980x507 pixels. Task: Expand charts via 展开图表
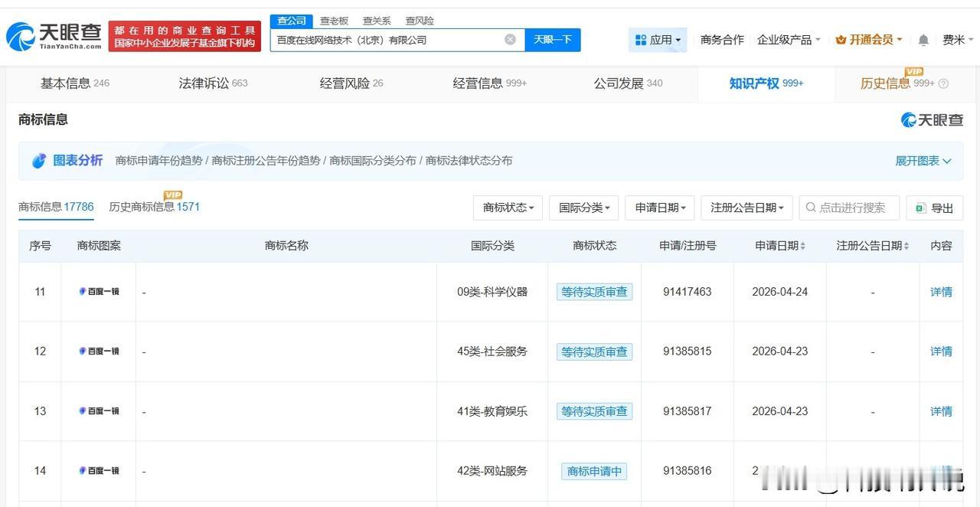(x=923, y=161)
